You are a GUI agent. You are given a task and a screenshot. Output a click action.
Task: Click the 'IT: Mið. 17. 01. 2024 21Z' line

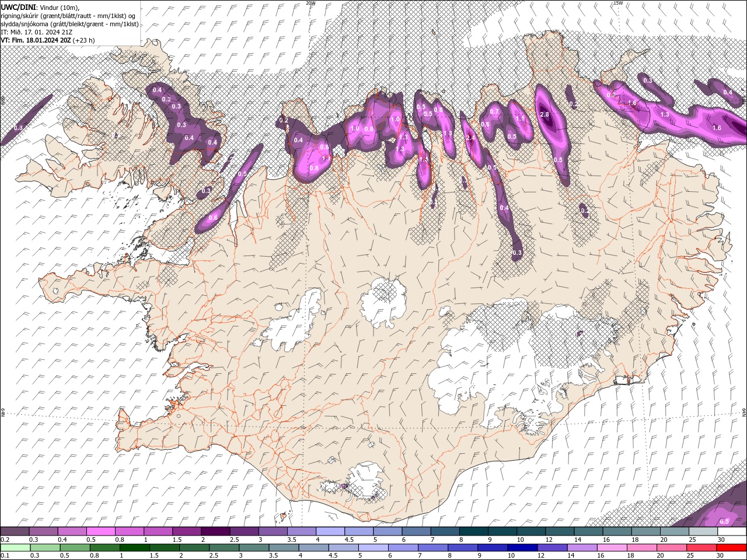(x=36, y=32)
